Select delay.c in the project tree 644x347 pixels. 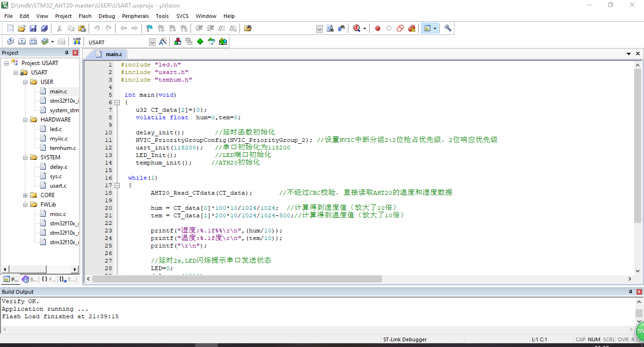[58, 166]
